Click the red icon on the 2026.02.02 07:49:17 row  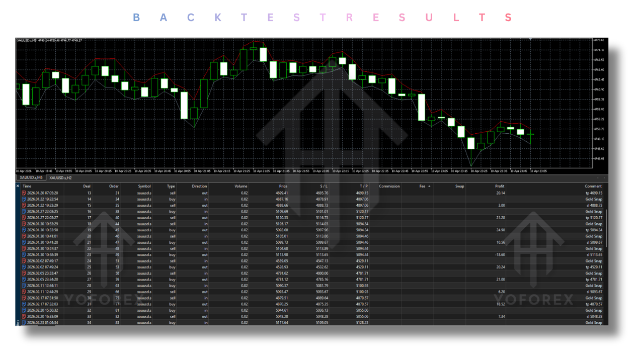[24, 261]
